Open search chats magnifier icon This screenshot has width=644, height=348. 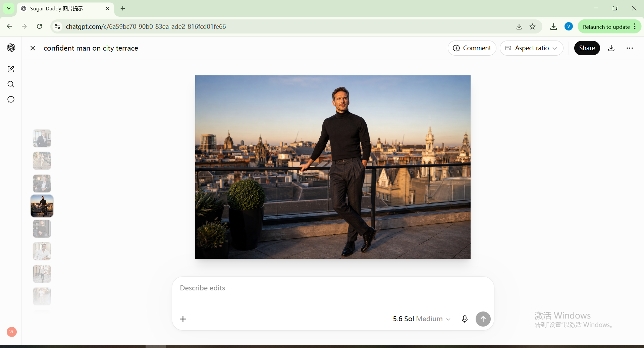(x=11, y=84)
